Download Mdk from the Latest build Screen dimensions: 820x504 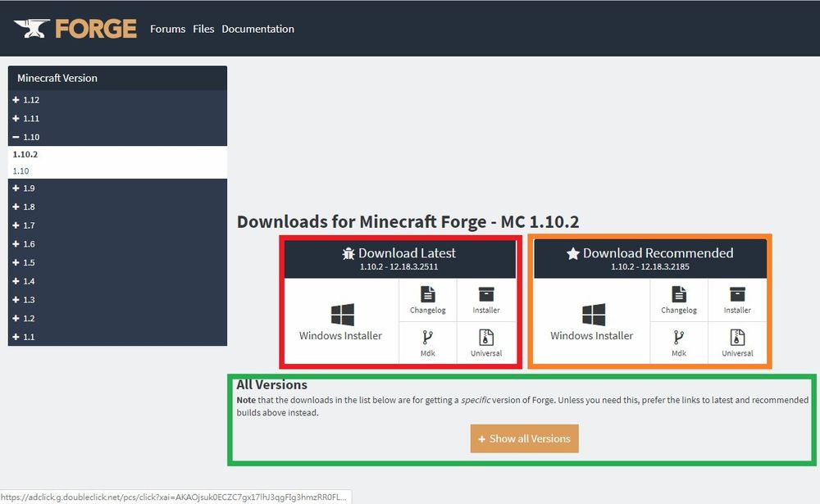pyautogui.click(x=427, y=337)
